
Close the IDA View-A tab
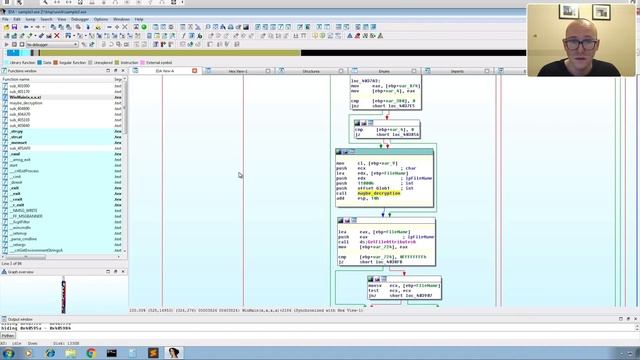(x=195, y=71)
